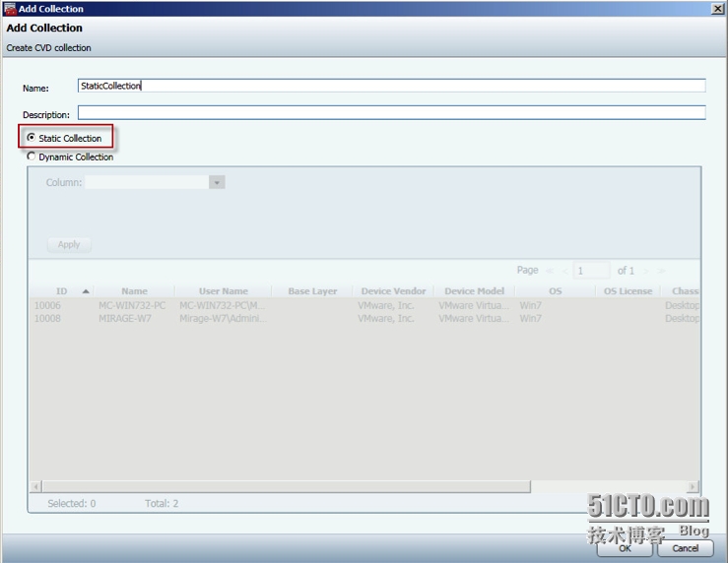Click VMware, Inc. vendor in MC-WIN732-PC row
728x563 pixels.
[x=386, y=305]
